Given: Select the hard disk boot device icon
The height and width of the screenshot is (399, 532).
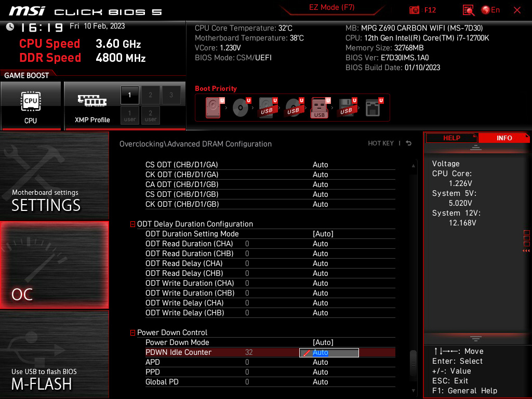Looking at the screenshot, I should [215, 108].
